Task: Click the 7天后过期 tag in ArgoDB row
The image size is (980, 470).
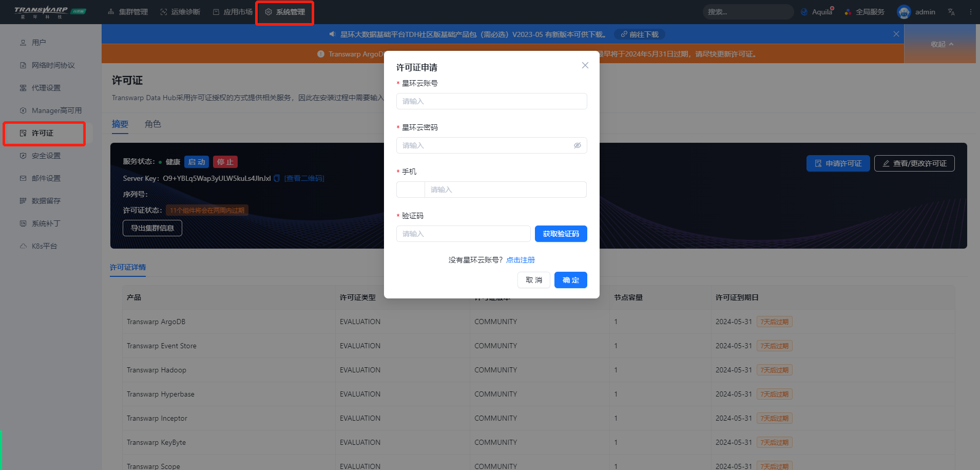Action: tap(774, 322)
